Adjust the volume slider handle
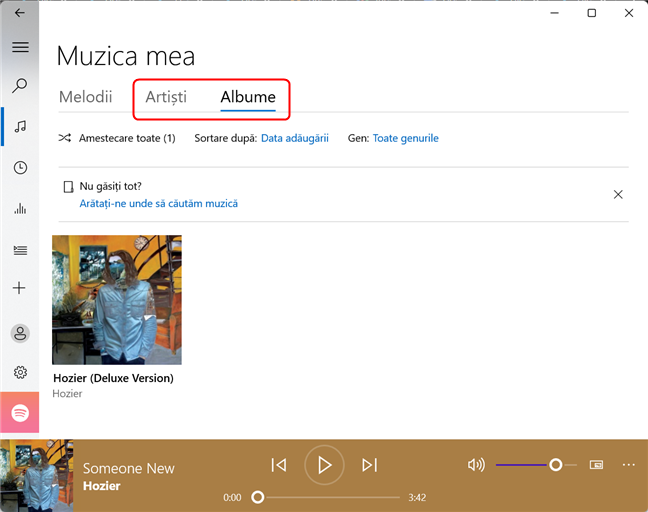The height and width of the screenshot is (512, 648). 555,465
